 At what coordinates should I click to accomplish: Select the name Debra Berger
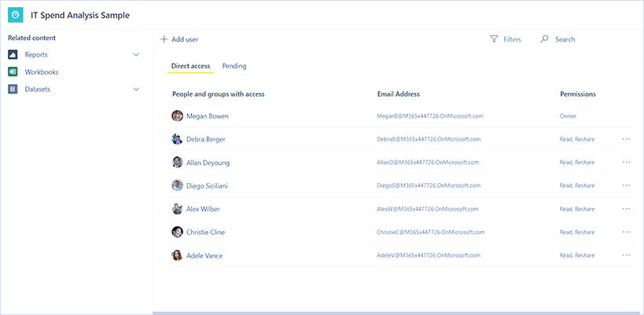click(206, 140)
